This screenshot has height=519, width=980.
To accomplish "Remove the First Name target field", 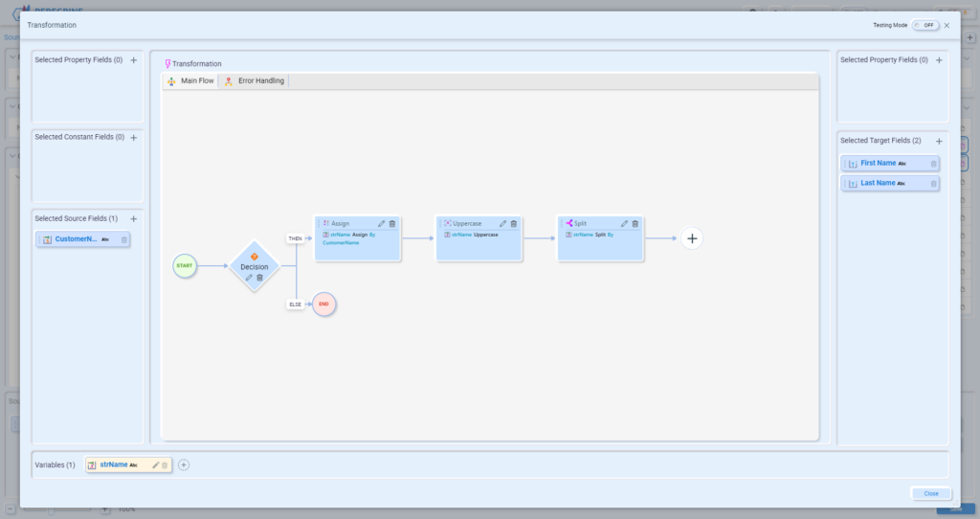I will [x=933, y=164].
